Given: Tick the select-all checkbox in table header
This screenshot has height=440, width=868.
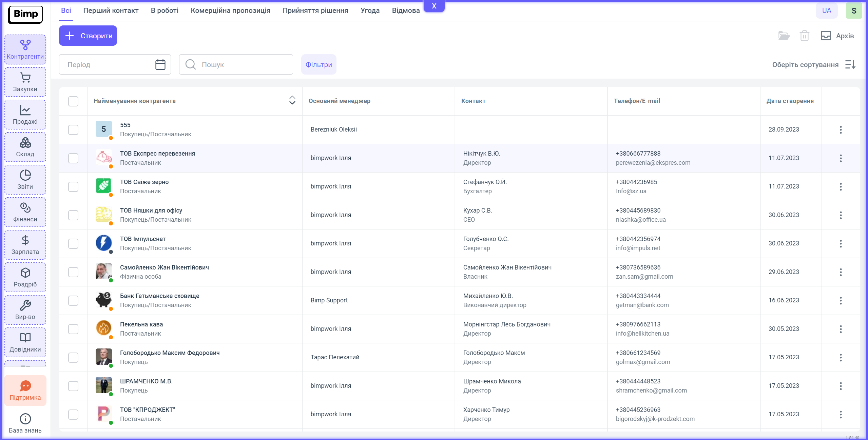Looking at the screenshot, I should click(73, 101).
